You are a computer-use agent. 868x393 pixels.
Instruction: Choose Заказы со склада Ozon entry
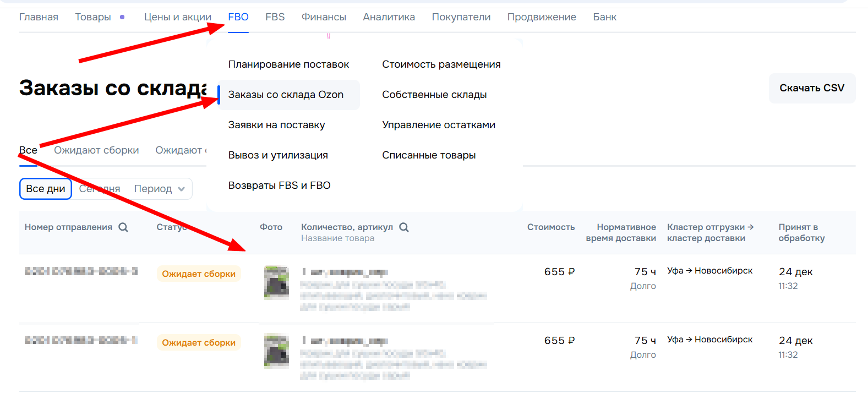pos(286,95)
